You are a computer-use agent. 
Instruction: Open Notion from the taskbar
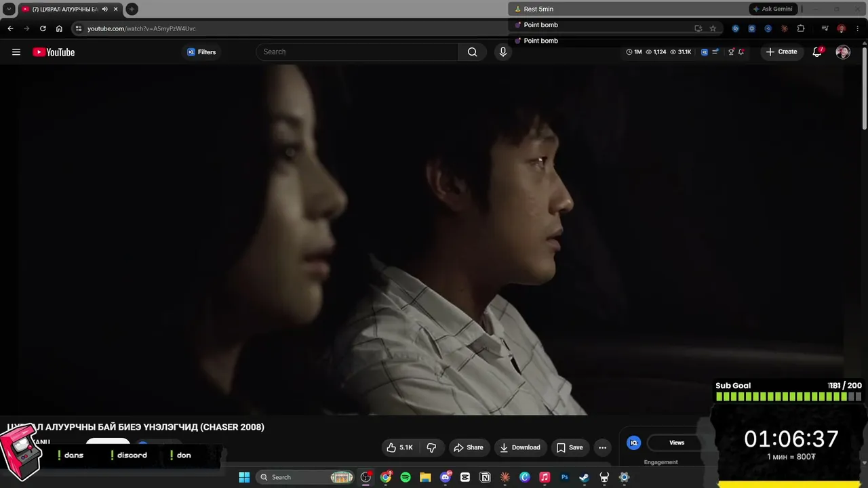pyautogui.click(x=485, y=477)
